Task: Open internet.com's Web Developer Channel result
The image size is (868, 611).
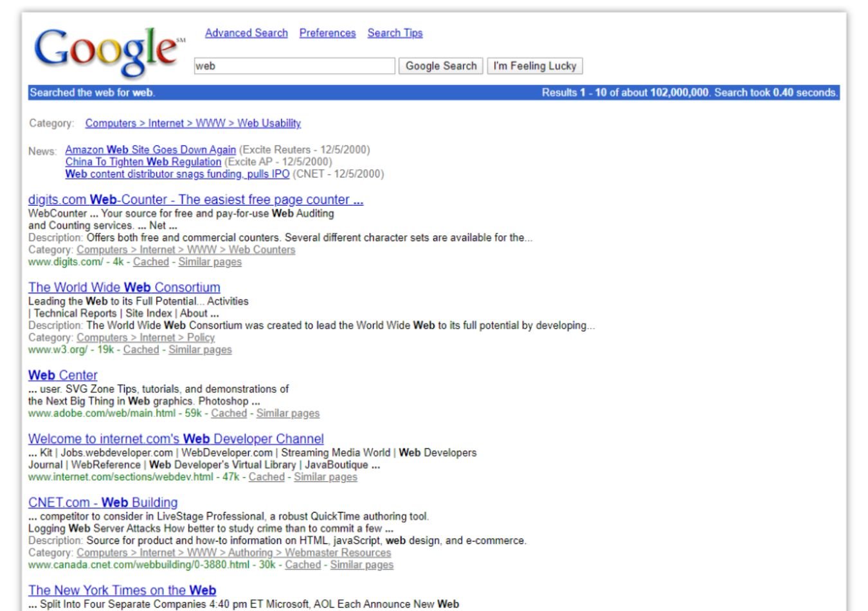Action: click(176, 439)
